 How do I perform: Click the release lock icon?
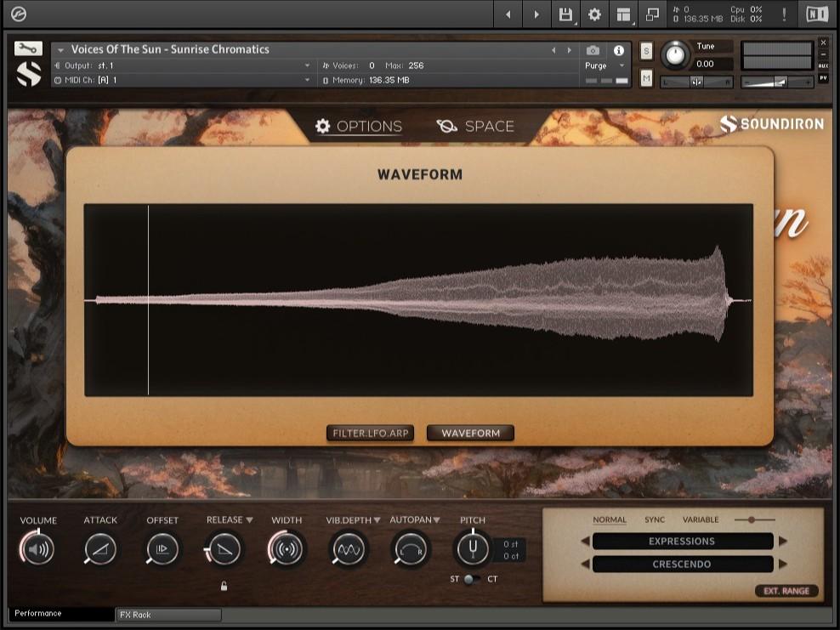224,586
